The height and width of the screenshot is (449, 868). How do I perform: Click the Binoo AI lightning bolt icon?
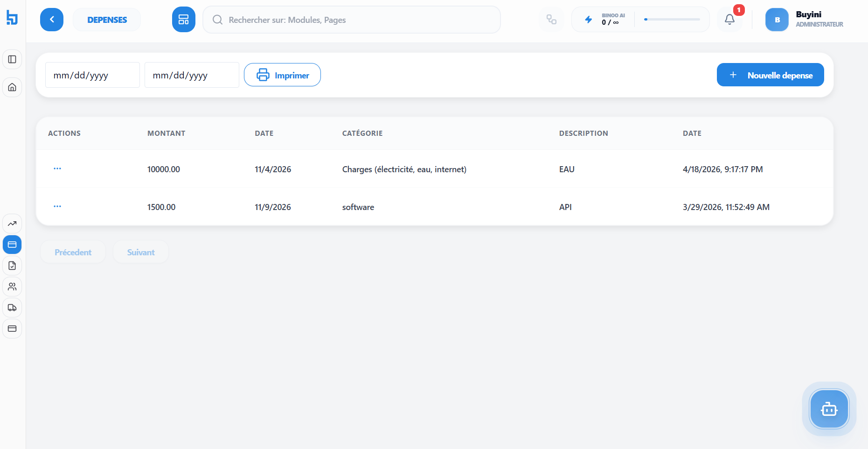589,20
